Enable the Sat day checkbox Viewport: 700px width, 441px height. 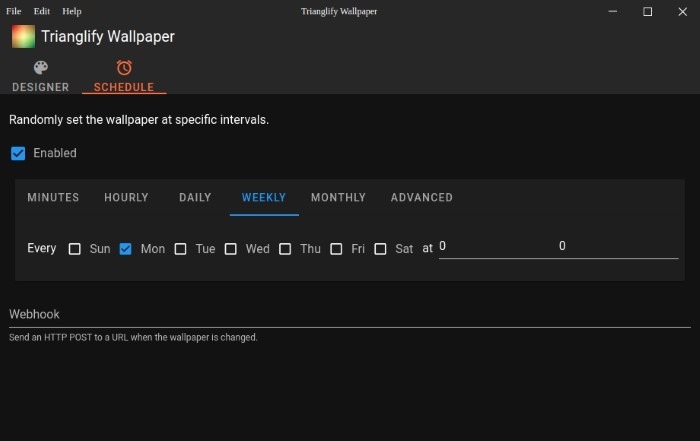coord(380,249)
